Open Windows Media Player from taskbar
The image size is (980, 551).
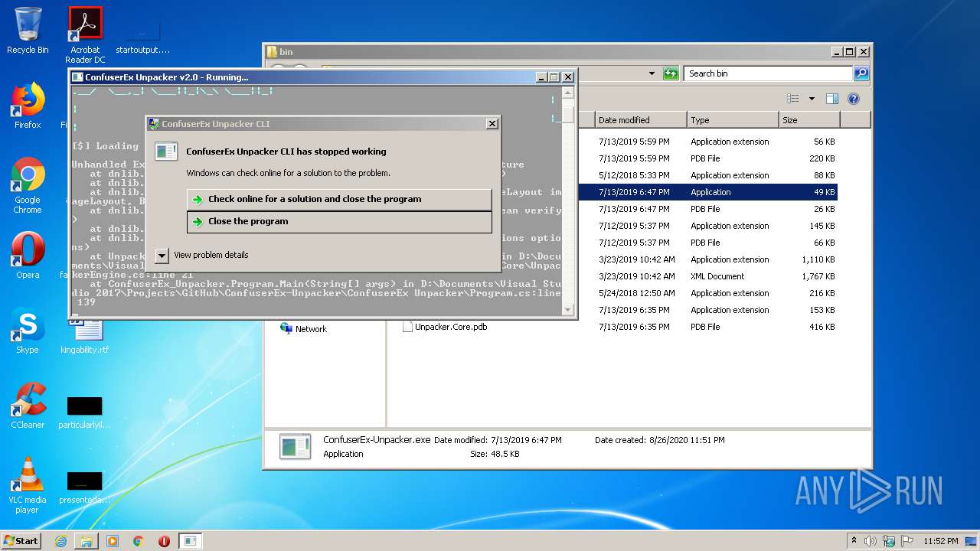click(x=113, y=541)
